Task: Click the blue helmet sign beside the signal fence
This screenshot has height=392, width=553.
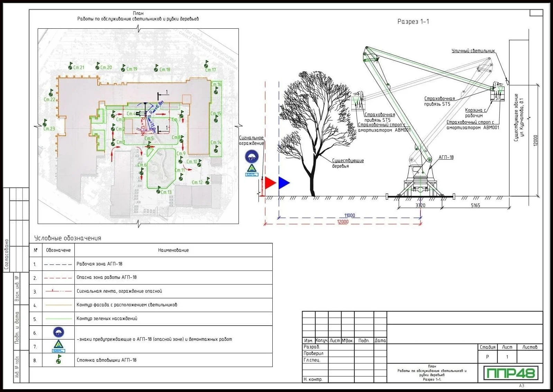Action: pos(252,156)
